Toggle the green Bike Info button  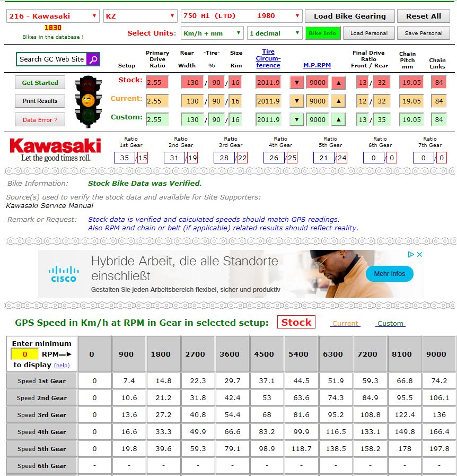click(x=322, y=33)
